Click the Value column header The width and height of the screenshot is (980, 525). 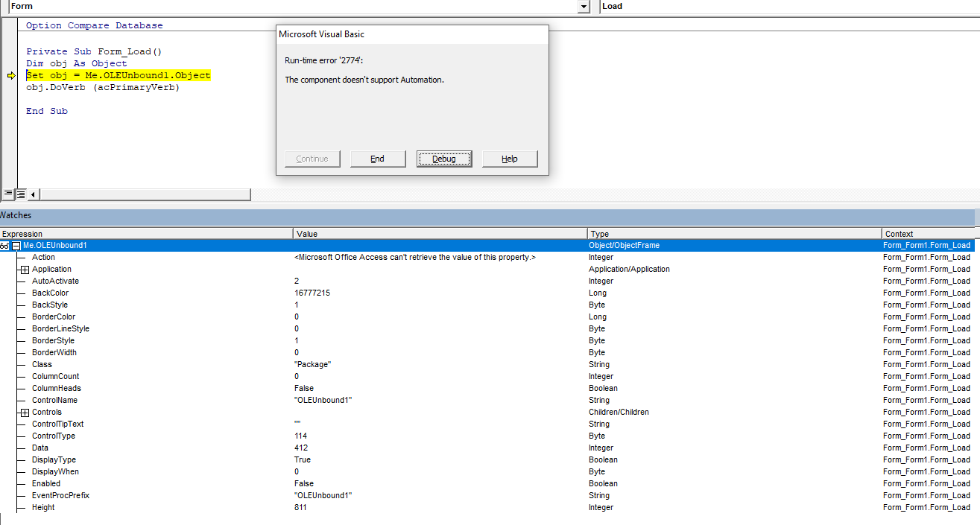(440, 233)
